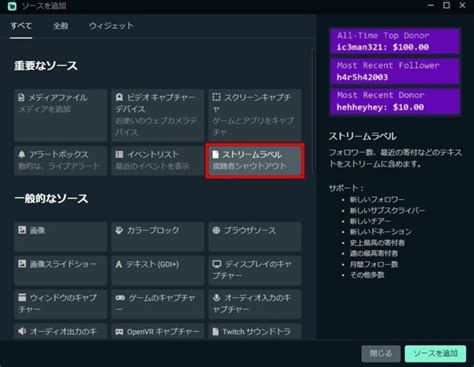Click the 一般的なソース heading
The width and height of the screenshot is (474, 367).
pyautogui.click(x=51, y=199)
